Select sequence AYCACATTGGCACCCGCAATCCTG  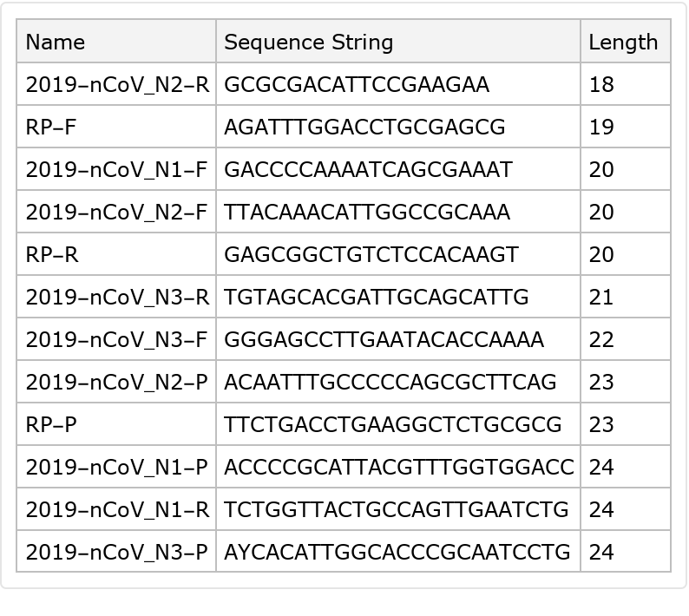pos(397,553)
